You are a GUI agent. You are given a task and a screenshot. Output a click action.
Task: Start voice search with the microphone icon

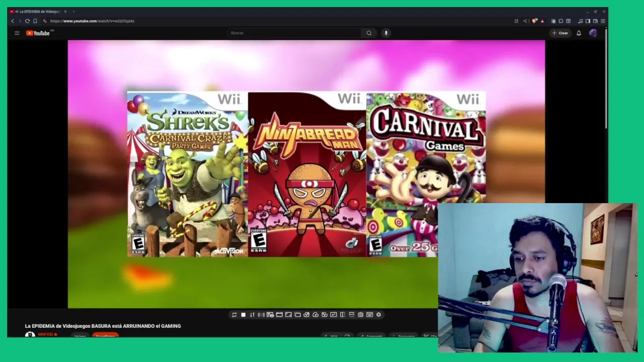[386, 33]
